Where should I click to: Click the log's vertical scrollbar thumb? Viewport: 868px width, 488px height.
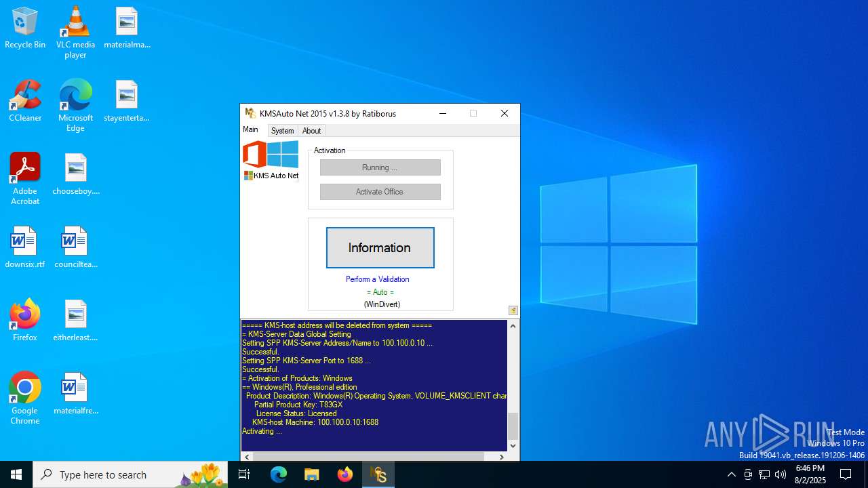513,426
